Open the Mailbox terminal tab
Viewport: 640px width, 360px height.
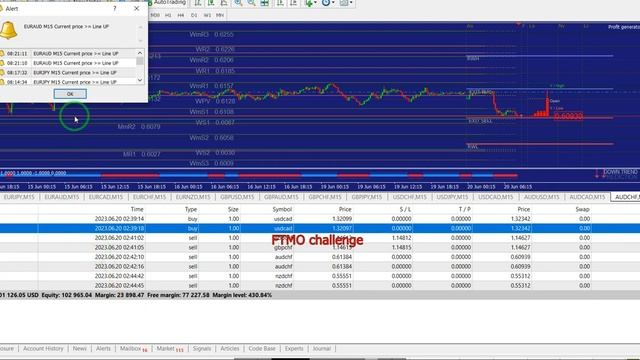pyautogui.click(x=133, y=349)
